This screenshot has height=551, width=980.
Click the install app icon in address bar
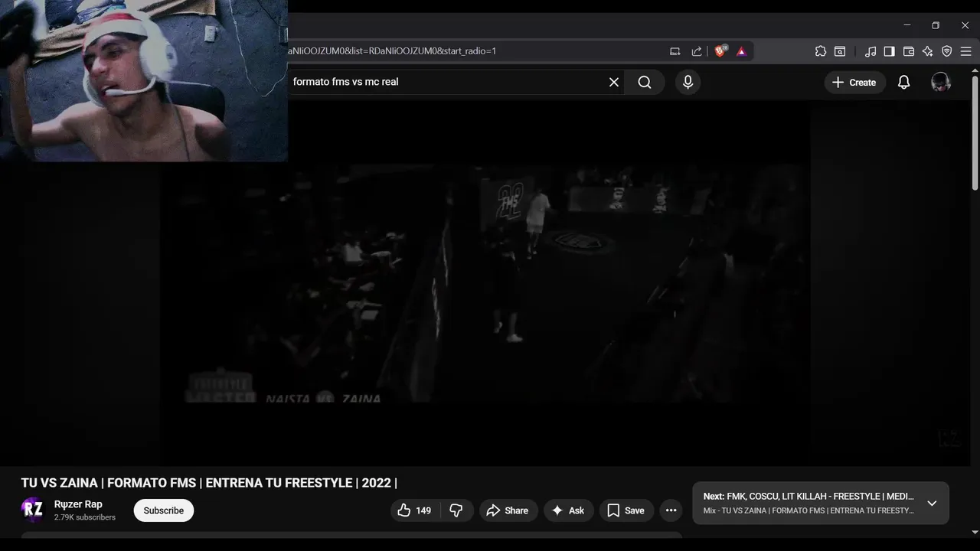pos(675,51)
